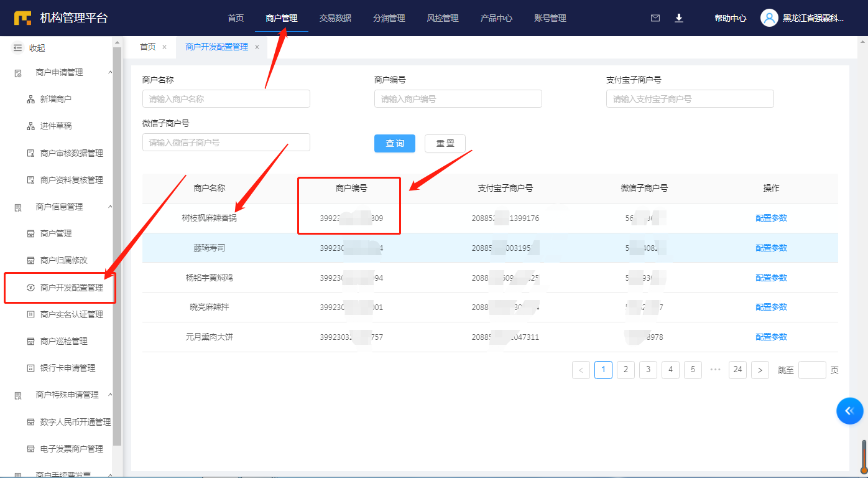868x478 pixels.
Task: Click the download icon in top bar
Action: [x=679, y=18]
